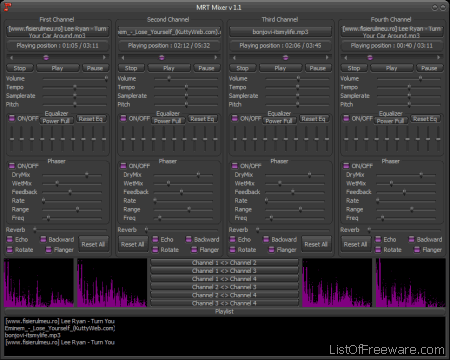The height and width of the screenshot is (360, 450).
Task: Play the Fourth Channel track
Action: point(391,68)
